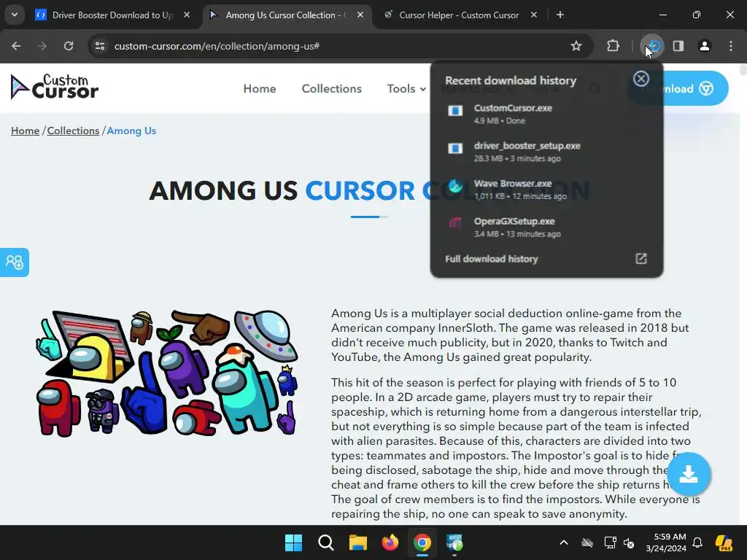Click the OperaGX file icon
This screenshot has height=560, width=747.
click(455, 223)
